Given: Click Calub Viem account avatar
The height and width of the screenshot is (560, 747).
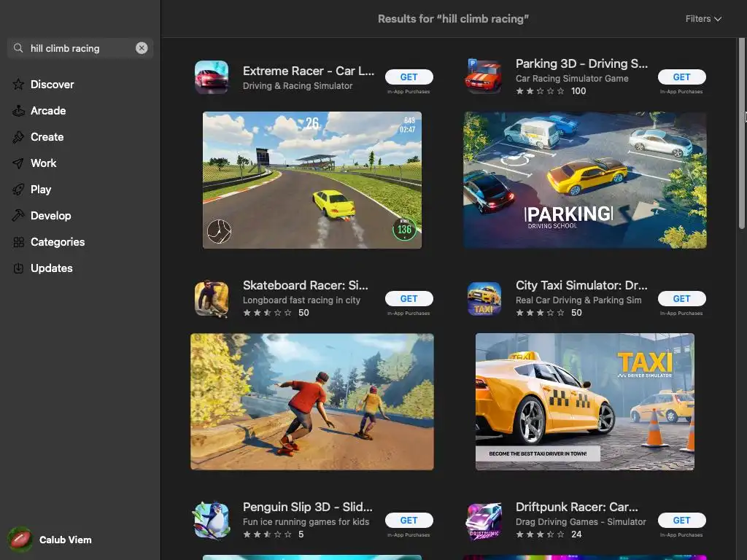Looking at the screenshot, I should [x=20, y=540].
